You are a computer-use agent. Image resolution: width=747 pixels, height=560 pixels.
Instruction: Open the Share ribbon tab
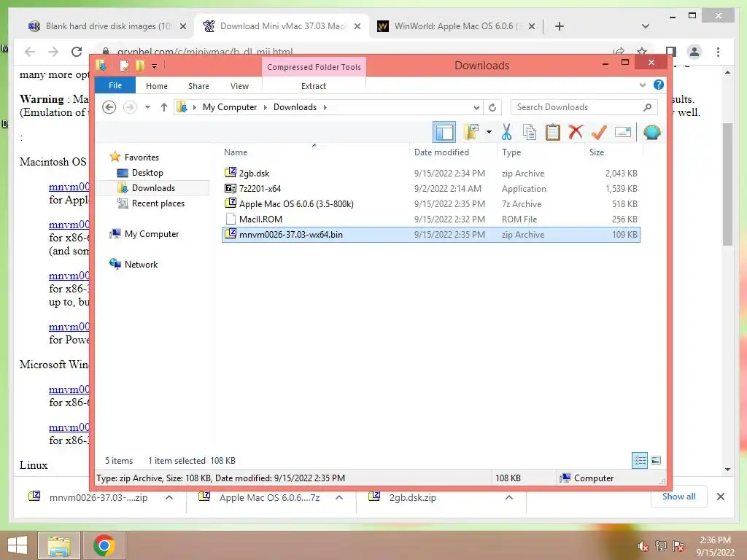click(198, 86)
